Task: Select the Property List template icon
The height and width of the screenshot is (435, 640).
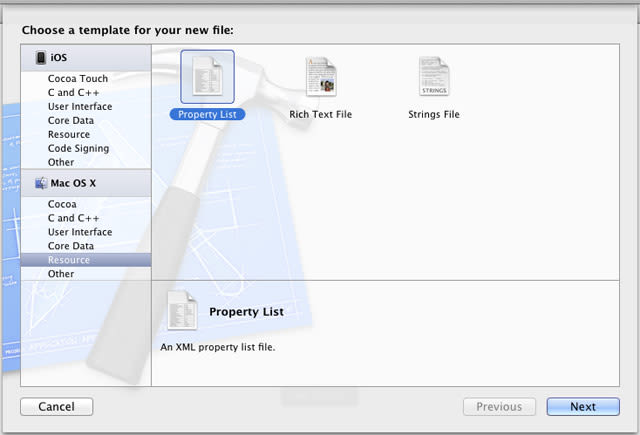Action: pos(207,77)
